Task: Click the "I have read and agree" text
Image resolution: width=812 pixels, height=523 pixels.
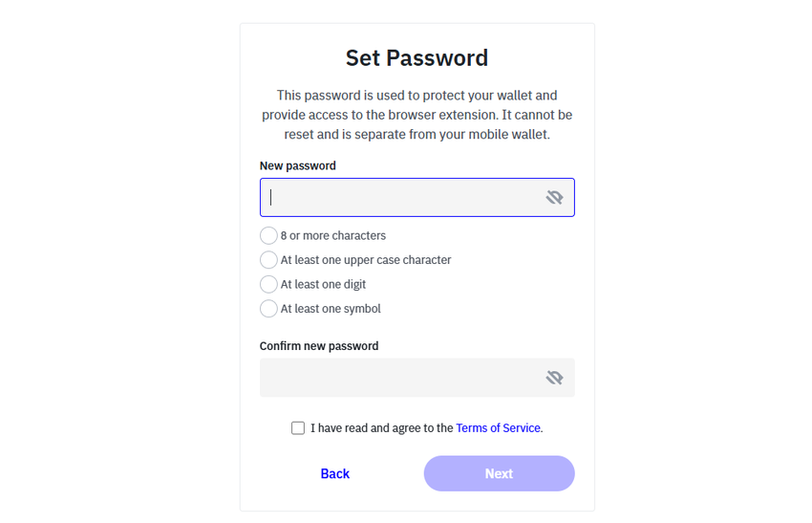Action: click(382, 428)
